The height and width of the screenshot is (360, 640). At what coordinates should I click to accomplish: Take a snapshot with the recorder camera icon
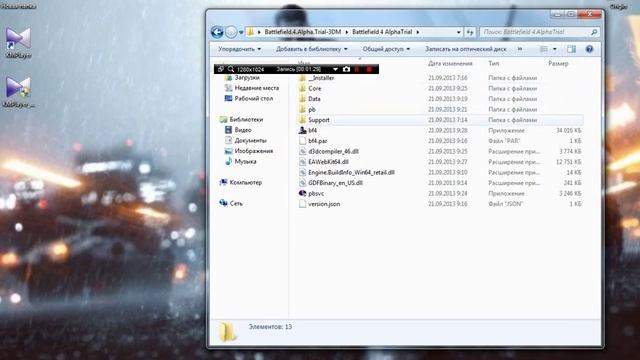[x=346, y=69]
